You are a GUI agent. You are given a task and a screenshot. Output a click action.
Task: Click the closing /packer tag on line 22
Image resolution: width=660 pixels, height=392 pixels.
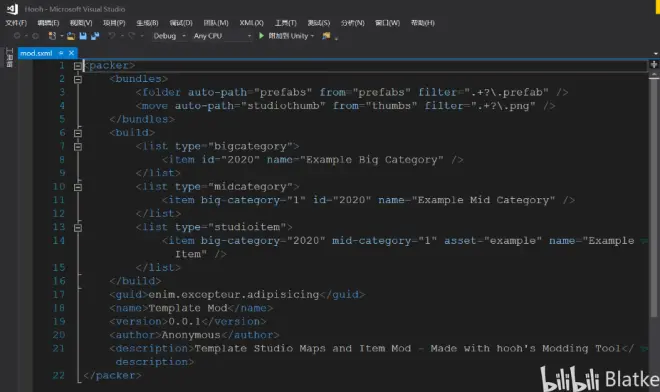112,375
